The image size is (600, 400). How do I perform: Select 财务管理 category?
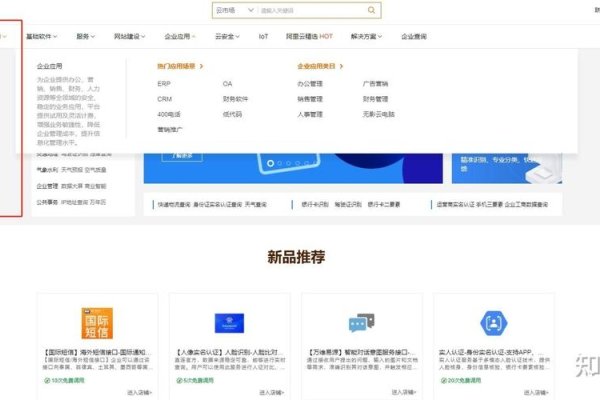pos(375,99)
